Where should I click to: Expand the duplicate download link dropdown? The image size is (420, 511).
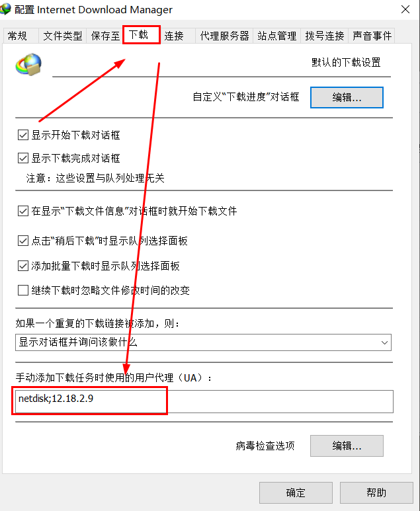pos(203,342)
